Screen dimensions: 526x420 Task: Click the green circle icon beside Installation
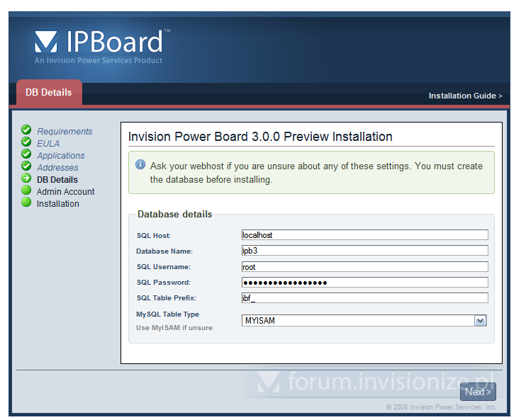point(26,203)
